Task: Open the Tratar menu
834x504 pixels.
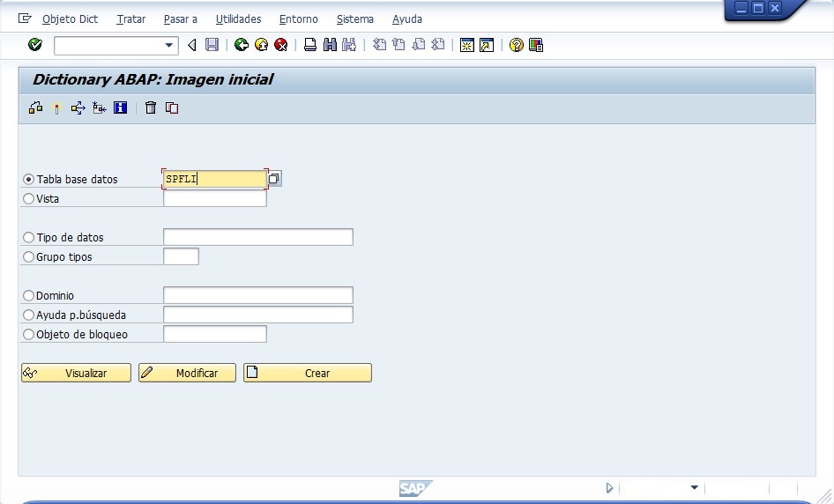Action: click(x=130, y=19)
